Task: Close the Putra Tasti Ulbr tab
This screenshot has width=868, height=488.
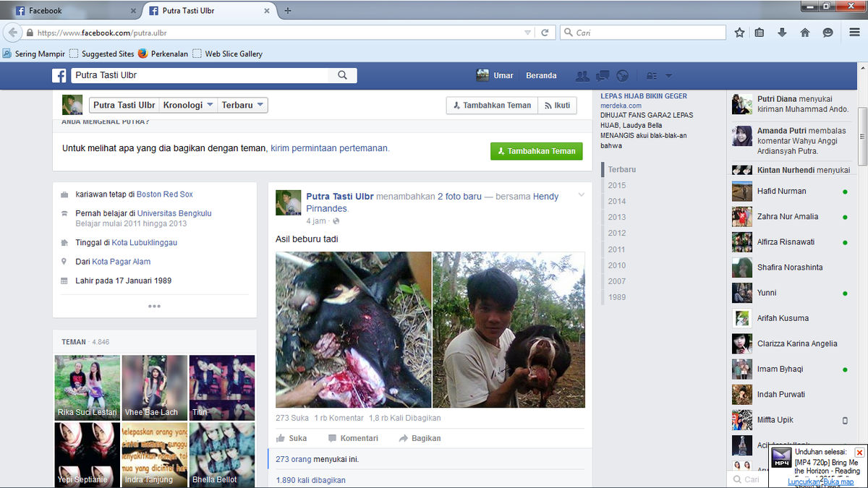Action: (267, 11)
